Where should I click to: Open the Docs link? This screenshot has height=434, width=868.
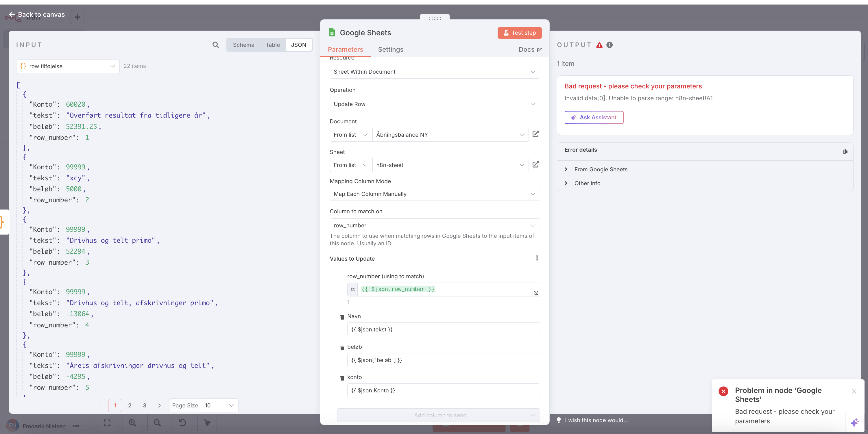[x=530, y=49]
